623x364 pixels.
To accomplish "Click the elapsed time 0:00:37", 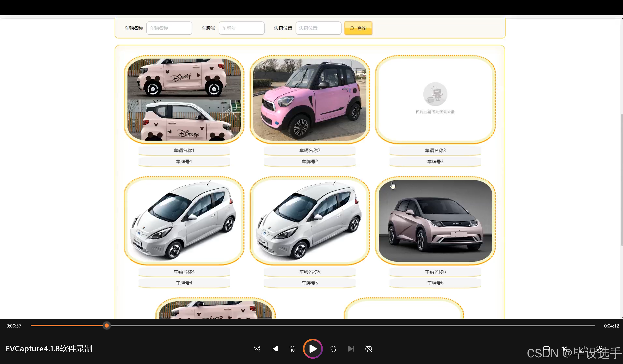I will point(14,326).
